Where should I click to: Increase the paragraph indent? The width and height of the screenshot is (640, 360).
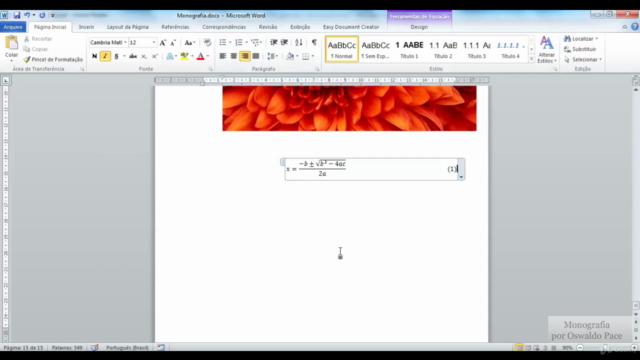(x=284, y=42)
